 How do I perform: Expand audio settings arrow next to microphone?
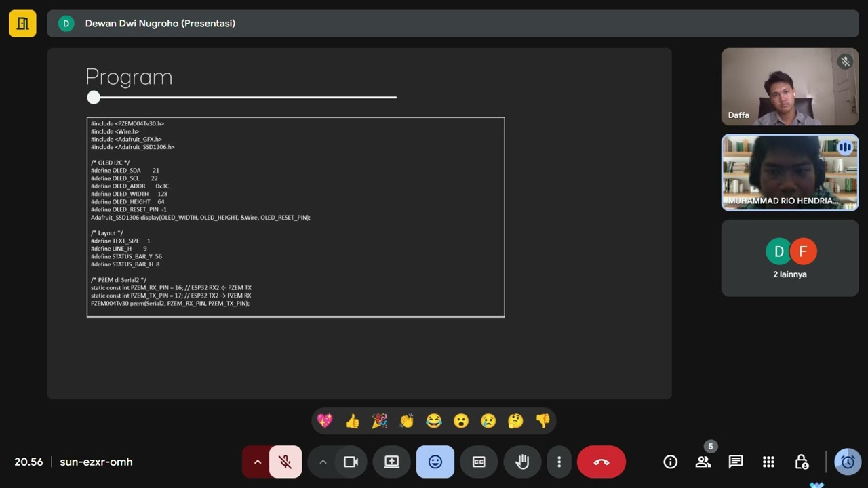(x=257, y=462)
